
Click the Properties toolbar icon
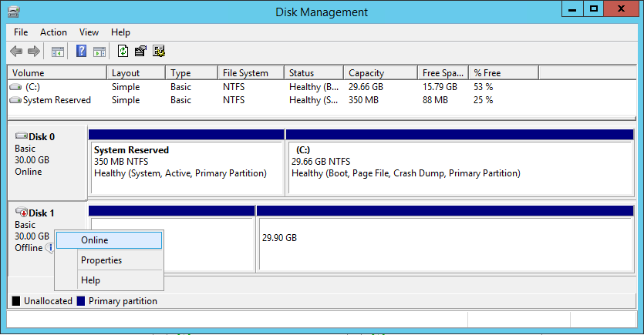click(140, 51)
